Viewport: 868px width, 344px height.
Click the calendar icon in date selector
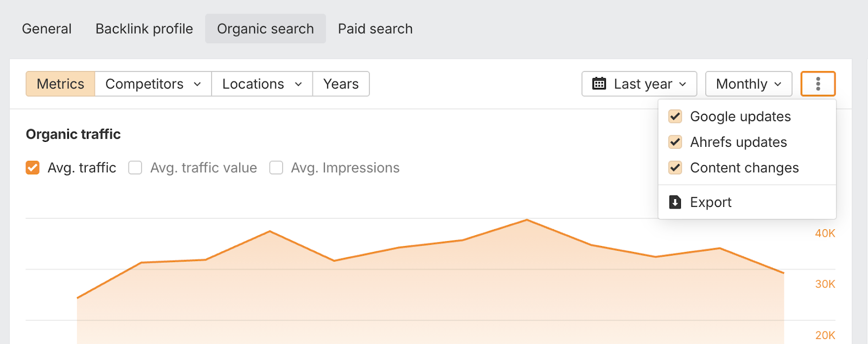[x=599, y=84]
